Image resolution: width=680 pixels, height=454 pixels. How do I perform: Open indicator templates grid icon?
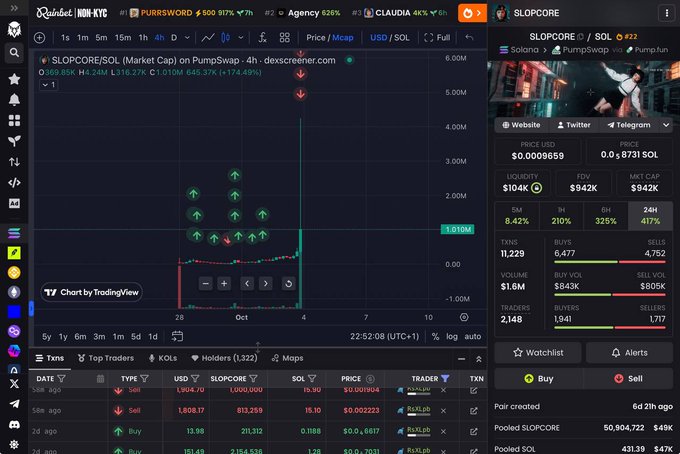284,38
